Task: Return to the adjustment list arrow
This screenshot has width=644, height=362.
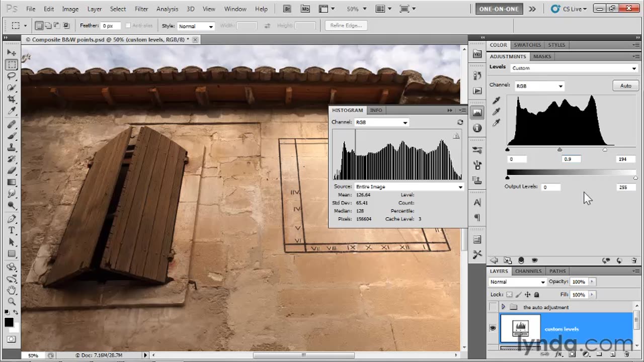Action: click(494, 260)
